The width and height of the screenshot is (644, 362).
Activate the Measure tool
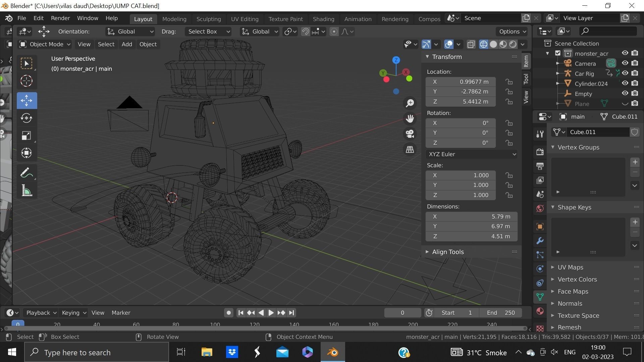pyautogui.click(x=26, y=190)
